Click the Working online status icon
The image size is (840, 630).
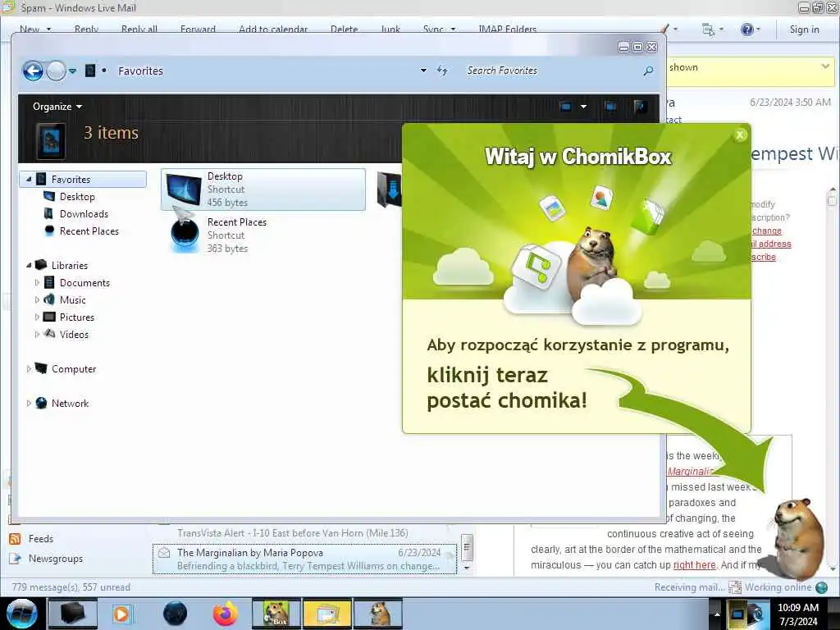pyautogui.click(x=821, y=587)
